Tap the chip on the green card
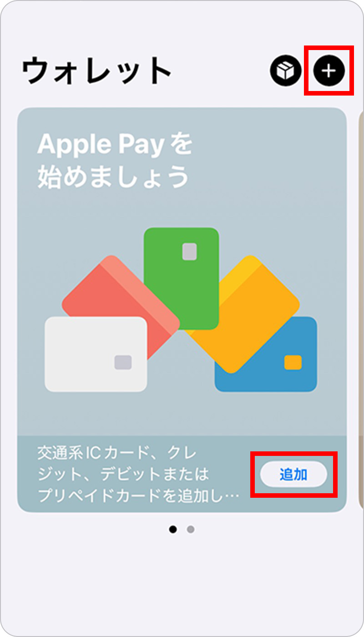The height and width of the screenshot is (637, 364). (x=189, y=252)
